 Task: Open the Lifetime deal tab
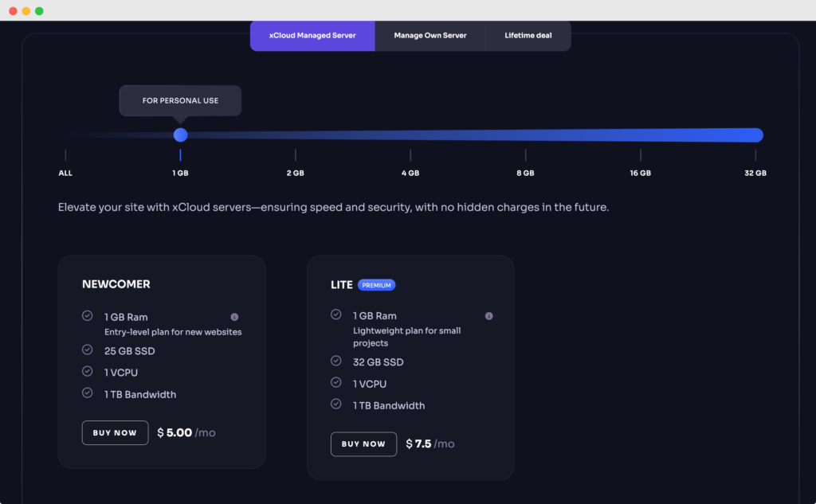528,35
